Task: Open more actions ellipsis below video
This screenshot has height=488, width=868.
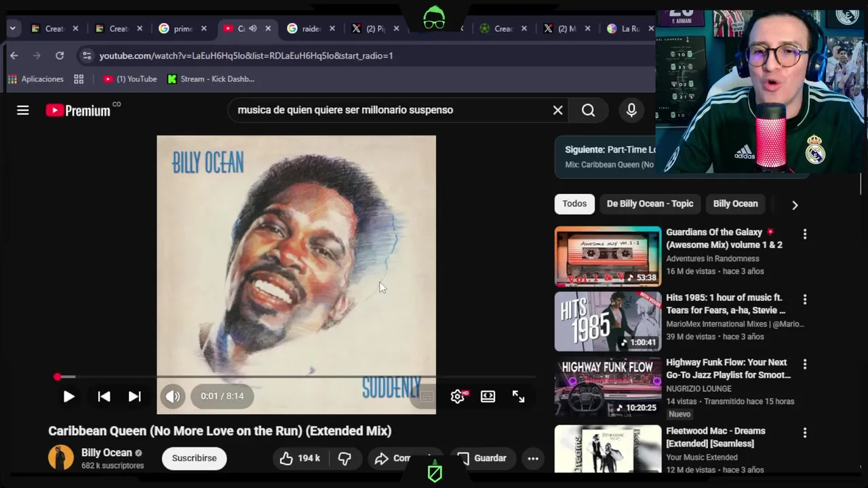Action: click(x=533, y=459)
